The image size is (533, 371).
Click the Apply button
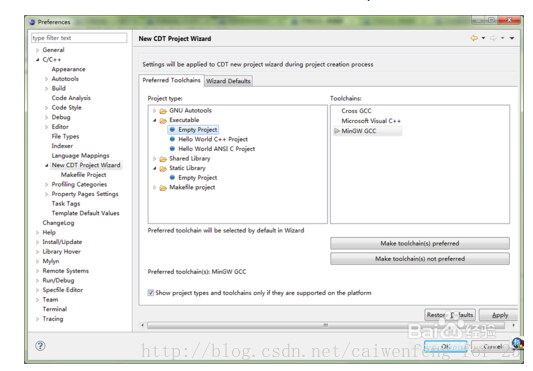(x=499, y=315)
